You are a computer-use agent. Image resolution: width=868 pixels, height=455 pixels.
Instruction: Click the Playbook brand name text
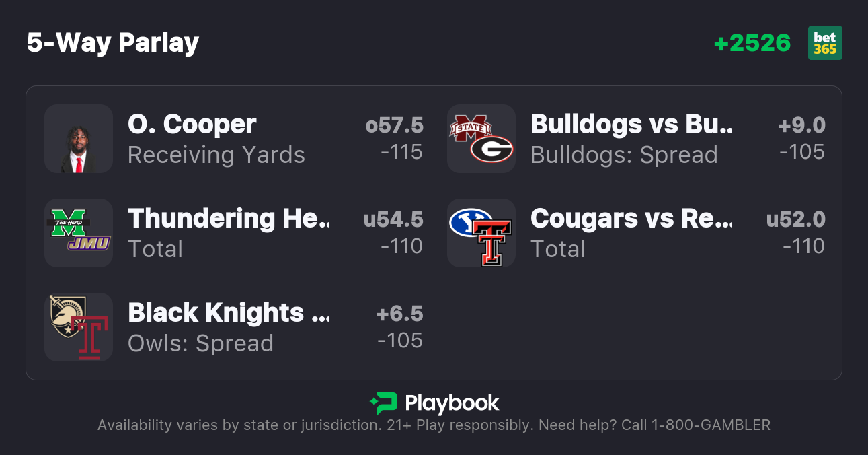point(452,403)
